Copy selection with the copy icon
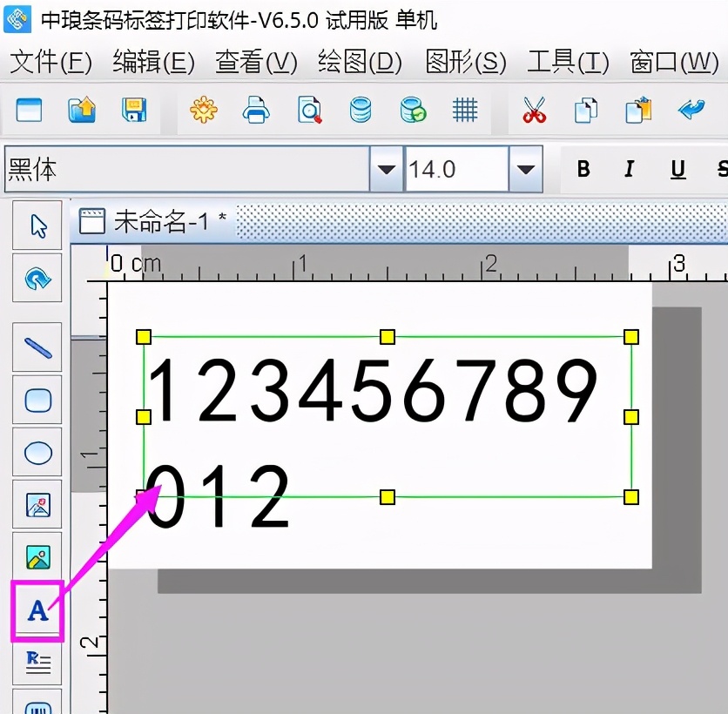This screenshot has height=714, width=728. (586, 110)
